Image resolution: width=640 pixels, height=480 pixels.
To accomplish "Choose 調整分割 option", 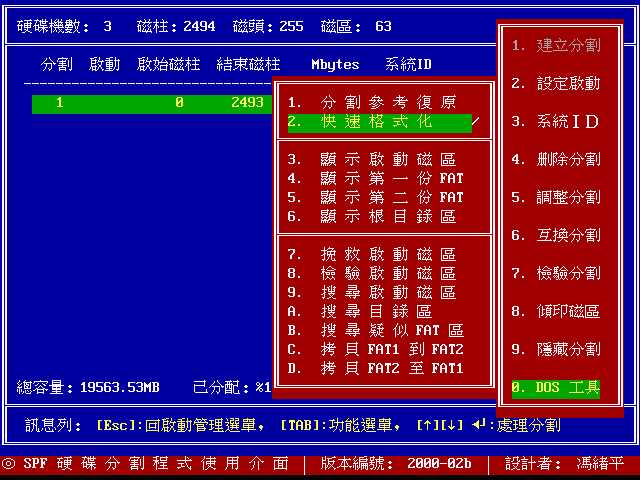I will (556, 197).
